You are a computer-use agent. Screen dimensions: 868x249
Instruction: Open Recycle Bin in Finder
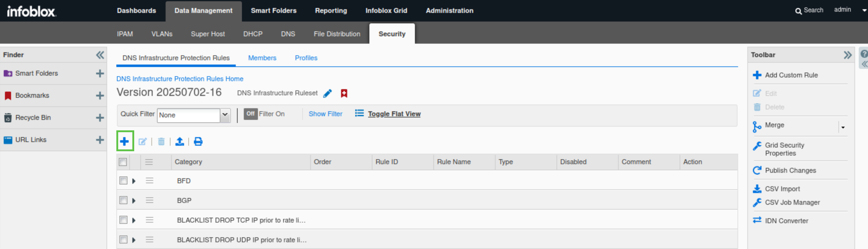click(33, 118)
